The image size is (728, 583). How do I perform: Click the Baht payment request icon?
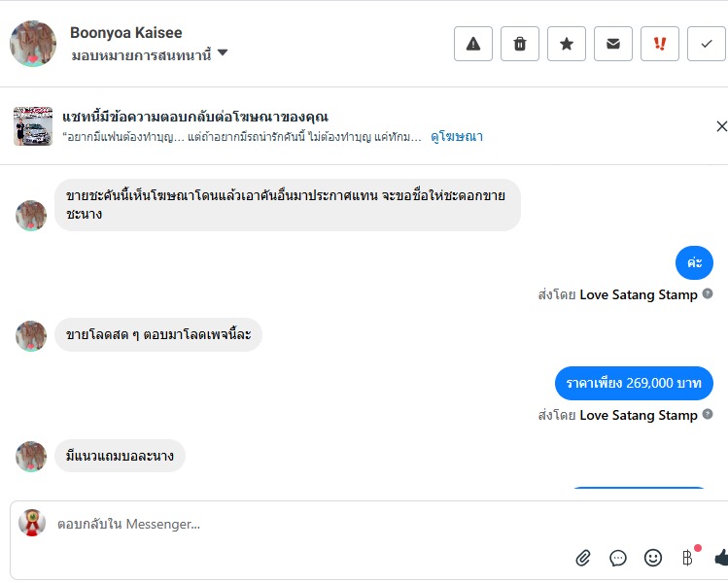click(688, 558)
